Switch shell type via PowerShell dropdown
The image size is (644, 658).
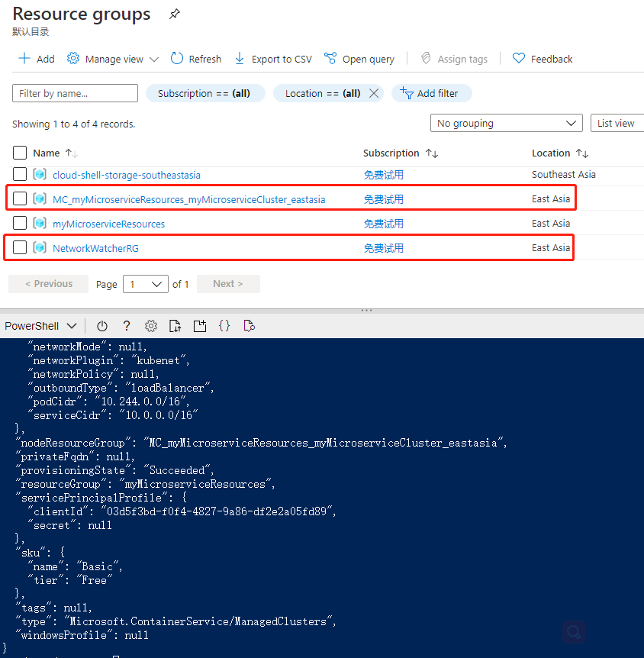pos(40,326)
